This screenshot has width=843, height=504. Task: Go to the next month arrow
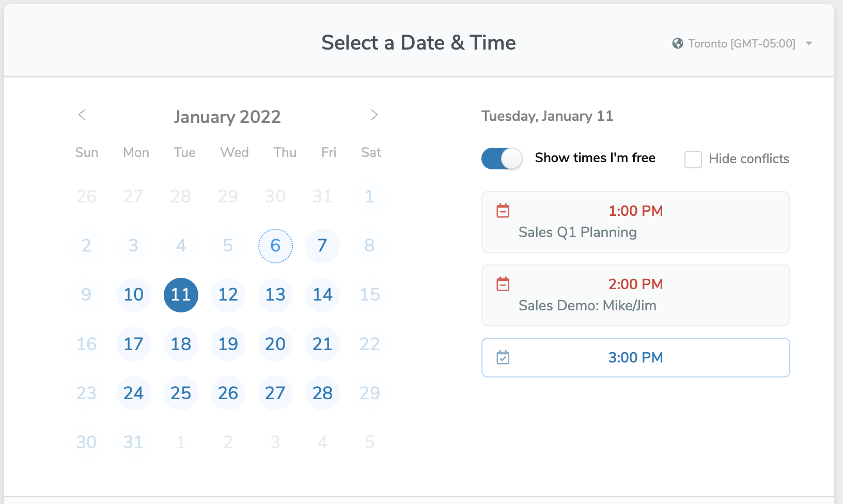pyautogui.click(x=374, y=115)
